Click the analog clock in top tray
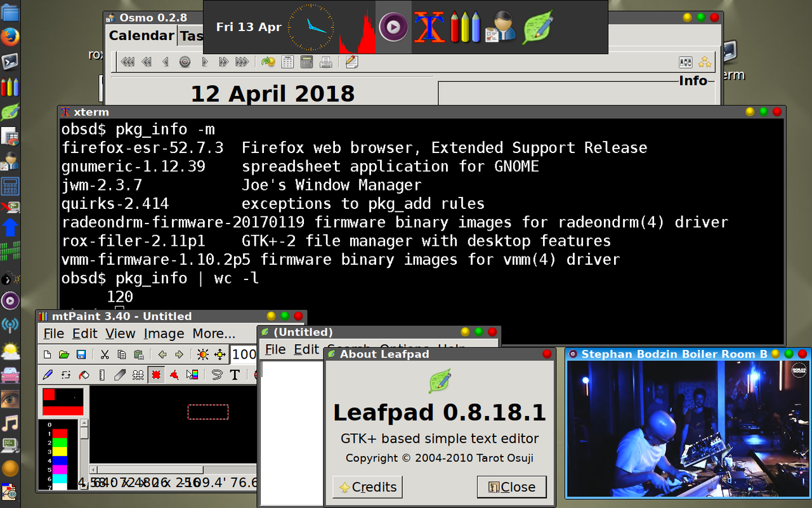The width and height of the screenshot is (812, 508). tap(310, 27)
